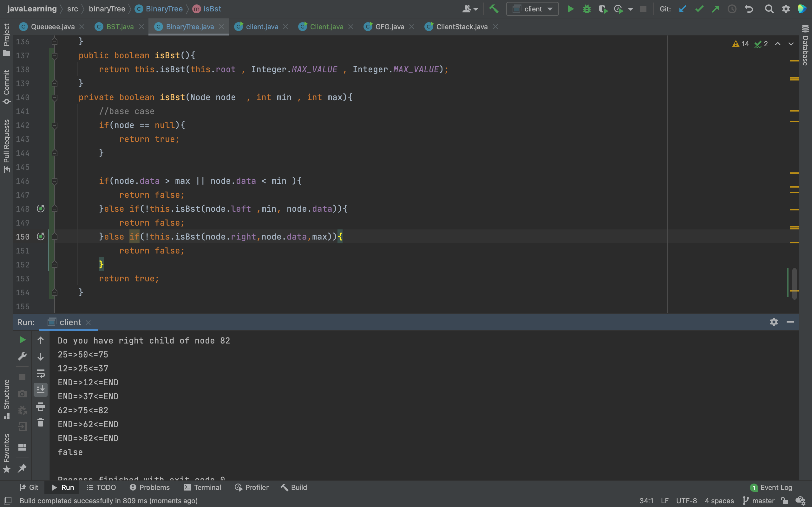Collapse isBst method fold at line 140
The height and width of the screenshot is (507, 812).
point(55,98)
